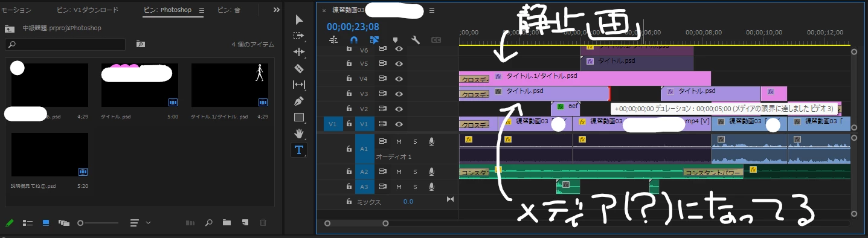
Task: Toggle the project read-only green pencil
Action: click(10, 223)
